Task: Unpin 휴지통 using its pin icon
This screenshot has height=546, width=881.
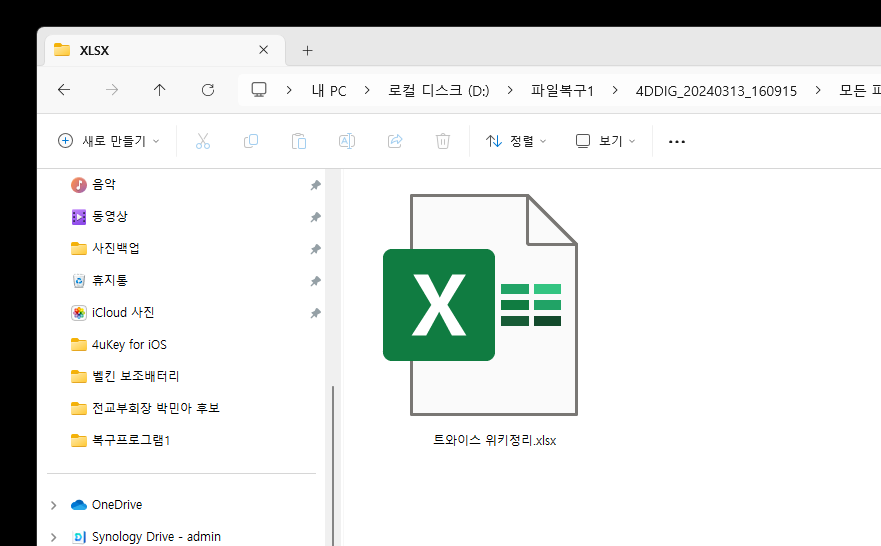Action: click(x=316, y=281)
